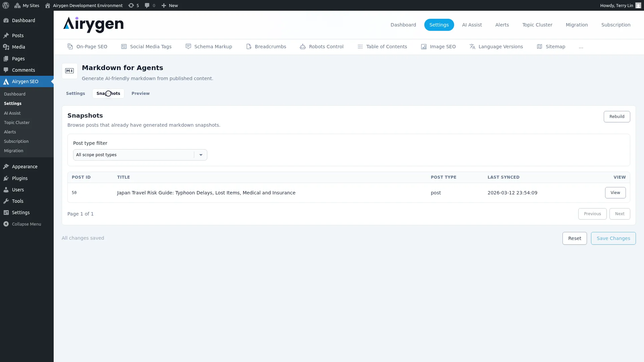The image size is (644, 362).
Task: Click the Airygen logo
Action: coord(93,25)
